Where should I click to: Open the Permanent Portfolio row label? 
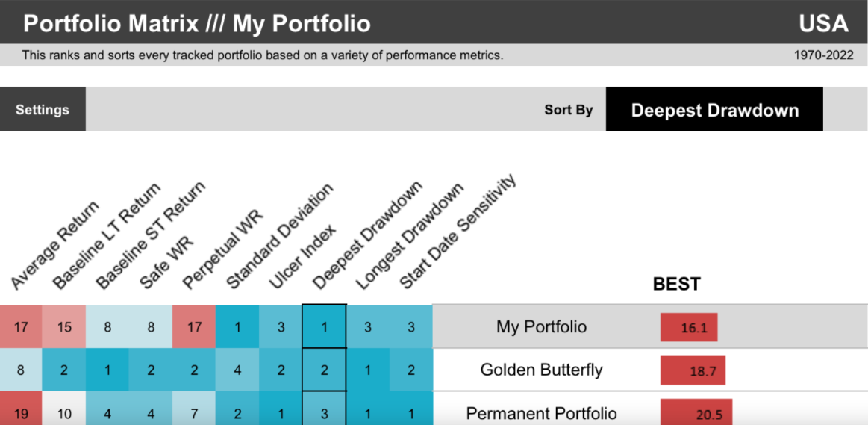[x=541, y=413]
